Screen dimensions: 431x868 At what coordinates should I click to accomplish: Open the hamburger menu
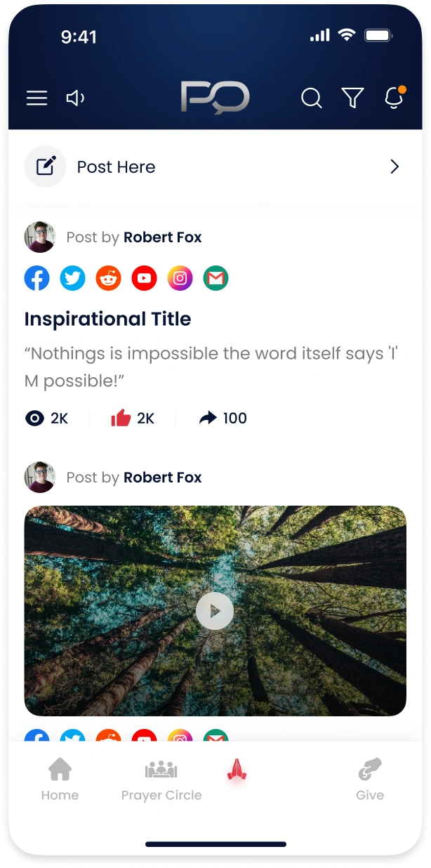click(37, 98)
